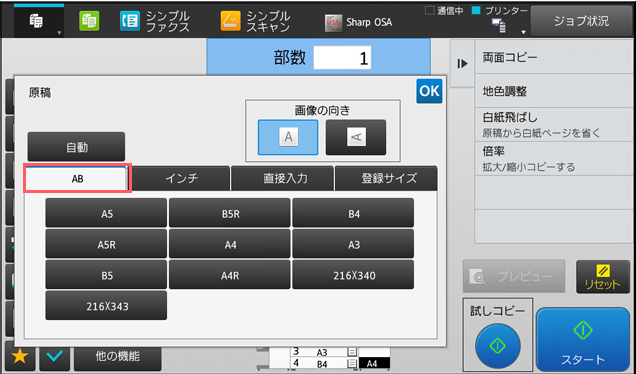Choose A3 original size
Image resolution: width=636 pixels, height=374 pixels.
click(x=353, y=244)
